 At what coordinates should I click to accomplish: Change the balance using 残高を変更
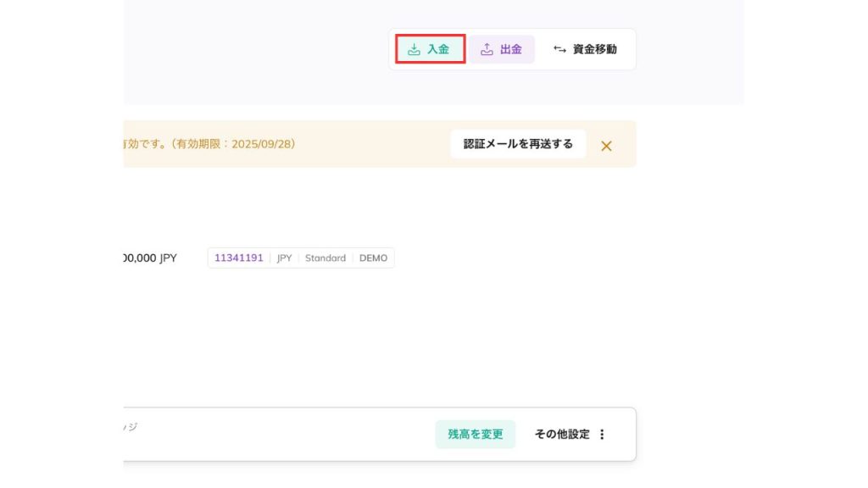[476, 434]
